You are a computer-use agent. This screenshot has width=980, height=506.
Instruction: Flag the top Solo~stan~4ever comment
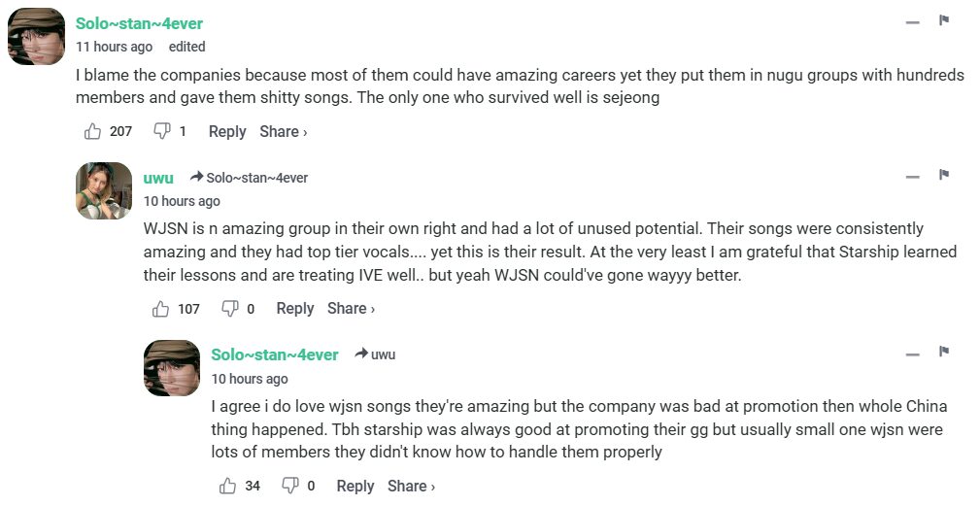(x=943, y=20)
